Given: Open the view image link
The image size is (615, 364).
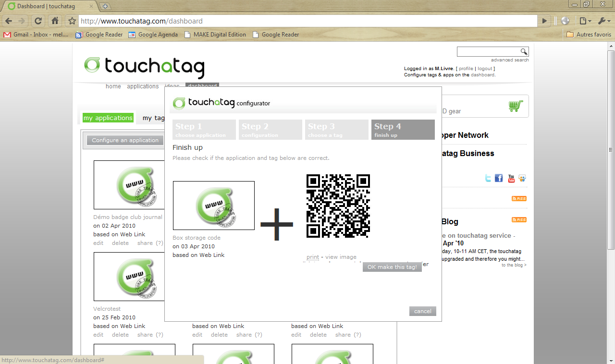Looking at the screenshot, I should (341, 257).
